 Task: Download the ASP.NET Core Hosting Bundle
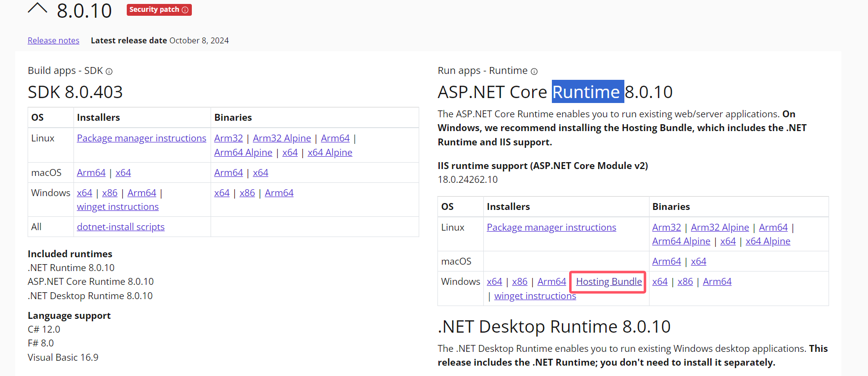point(609,281)
